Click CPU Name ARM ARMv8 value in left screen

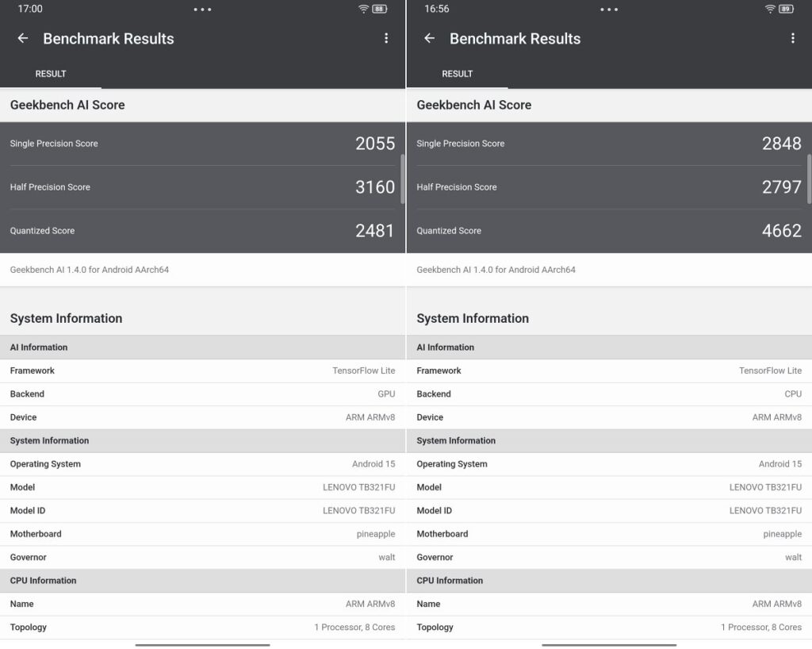[370, 604]
